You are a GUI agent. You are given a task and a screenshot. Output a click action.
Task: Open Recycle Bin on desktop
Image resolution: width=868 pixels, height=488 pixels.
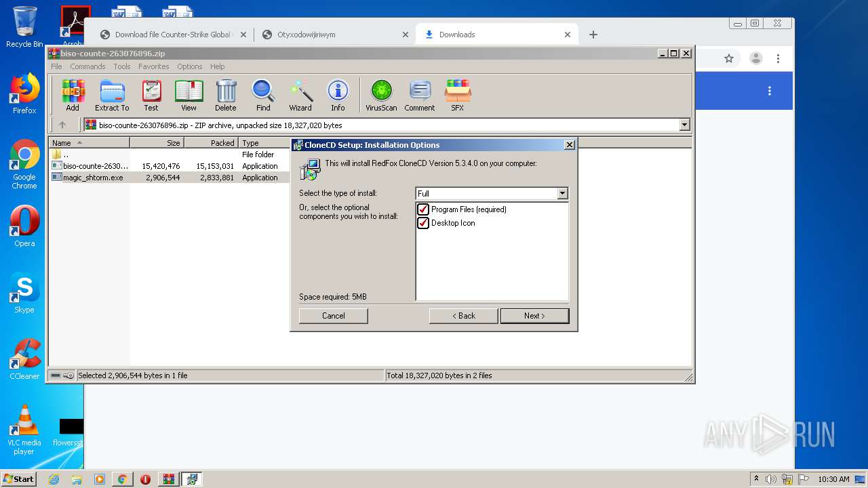[24, 28]
